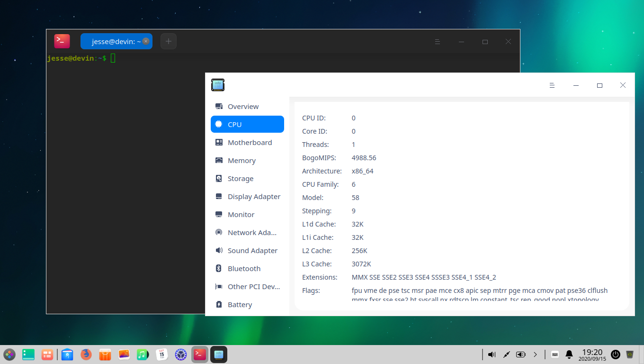Click Device Manager icon in dock

(x=219, y=354)
